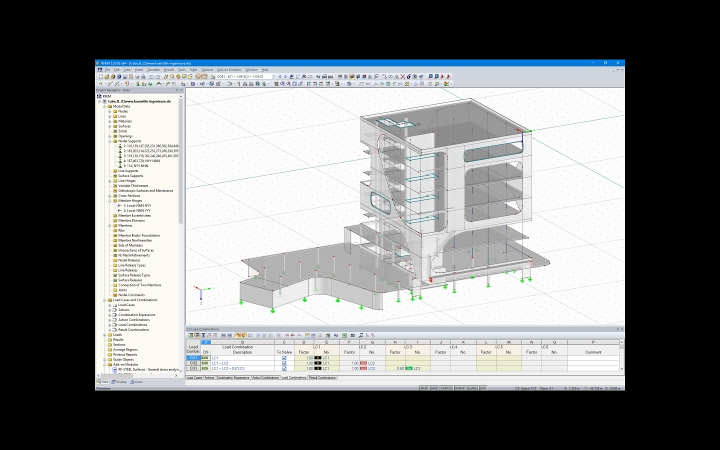The height and width of the screenshot is (450, 720).
Task: Open the load combination dropdown in toolbar
Action: pyautogui.click(x=274, y=77)
